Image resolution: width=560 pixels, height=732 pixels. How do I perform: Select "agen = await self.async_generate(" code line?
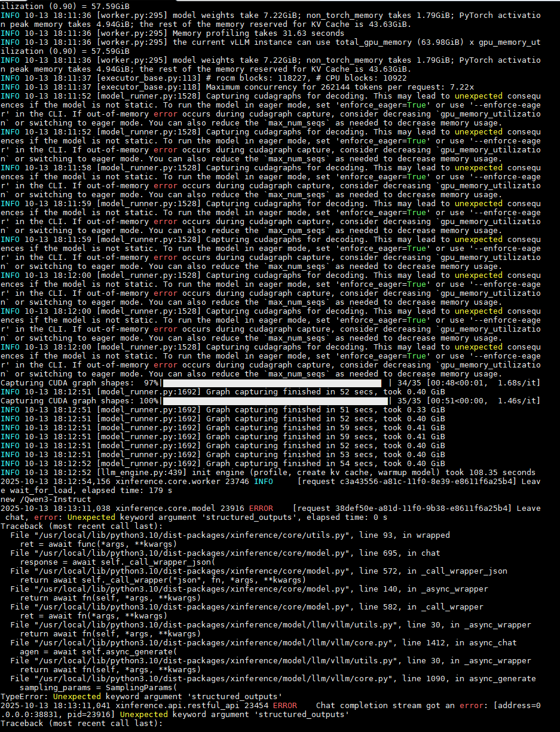(98, 652)
